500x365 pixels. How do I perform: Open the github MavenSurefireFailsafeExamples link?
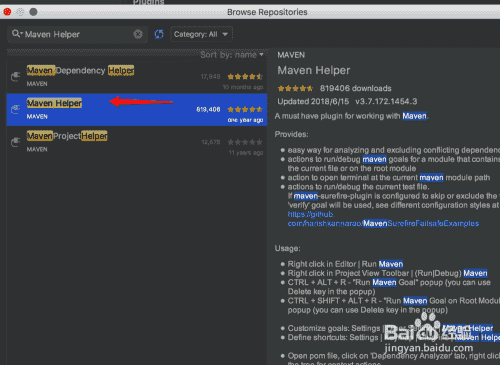click(383, 219)
